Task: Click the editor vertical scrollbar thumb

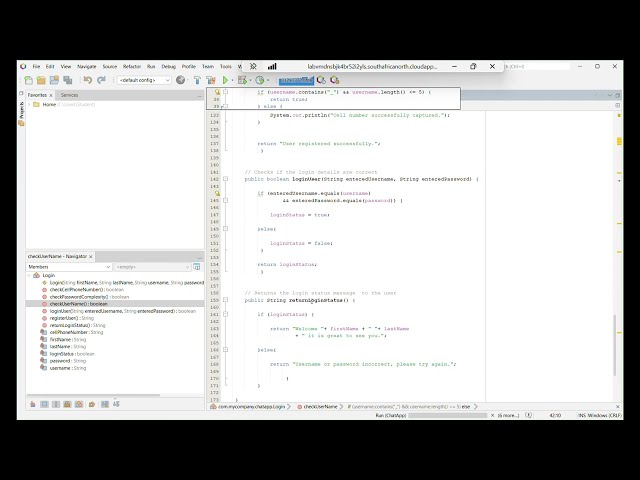Action: coord(614,345)
